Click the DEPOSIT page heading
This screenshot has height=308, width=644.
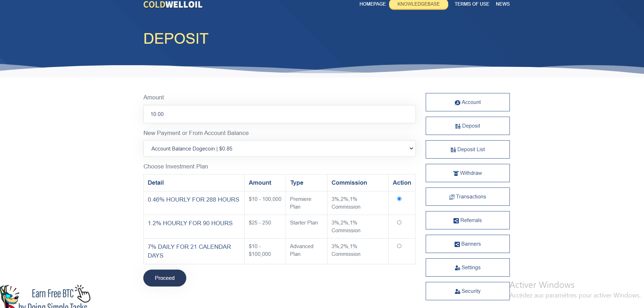[176, 38]
